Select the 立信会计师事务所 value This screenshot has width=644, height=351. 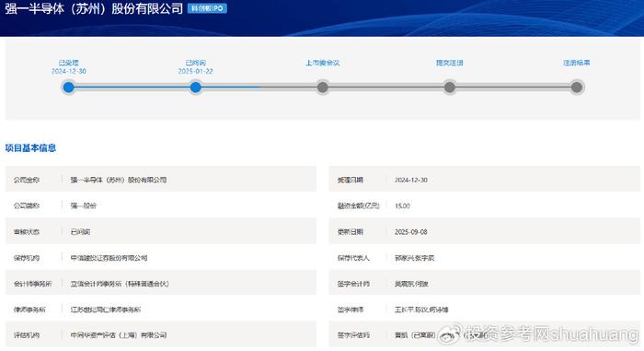(120, 284)
